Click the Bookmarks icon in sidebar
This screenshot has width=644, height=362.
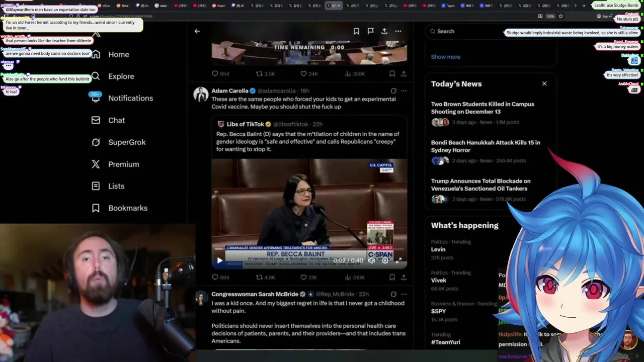click(x=96, y=208)
